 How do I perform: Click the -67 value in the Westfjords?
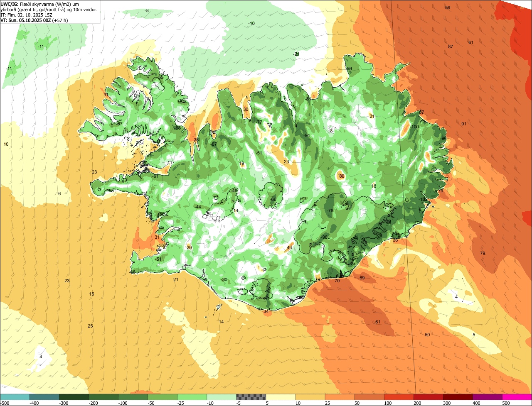[119, 124]
